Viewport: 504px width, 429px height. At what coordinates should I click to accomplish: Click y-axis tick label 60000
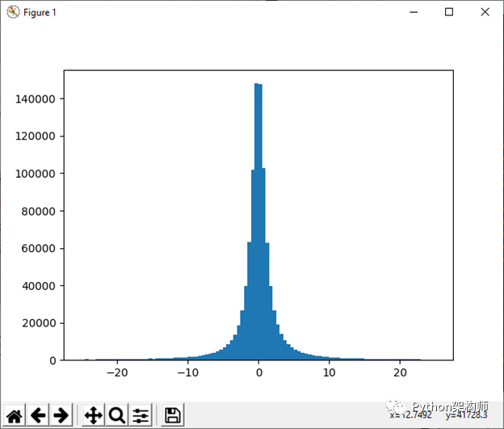tap(38, 249)
